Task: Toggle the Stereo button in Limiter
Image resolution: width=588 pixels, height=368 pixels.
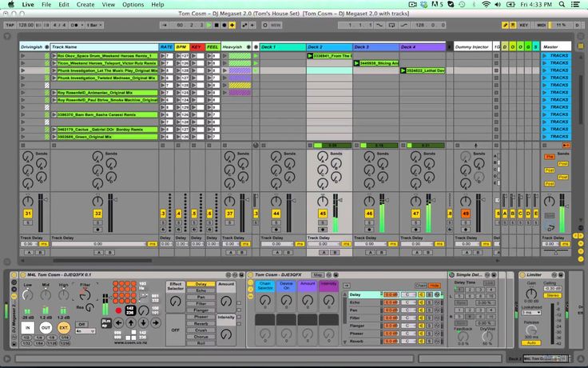Action: coord(553,295)
